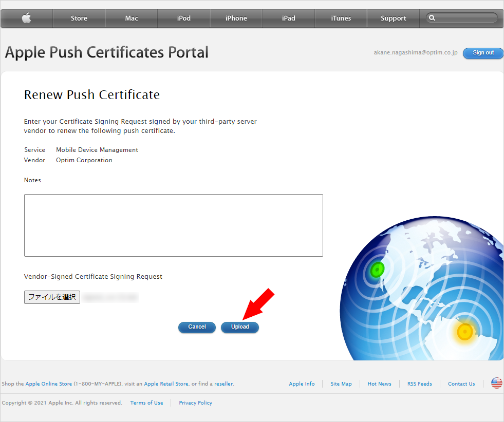Open the Contact Us link
Viewport: 504px width, 422px height.
461,383
